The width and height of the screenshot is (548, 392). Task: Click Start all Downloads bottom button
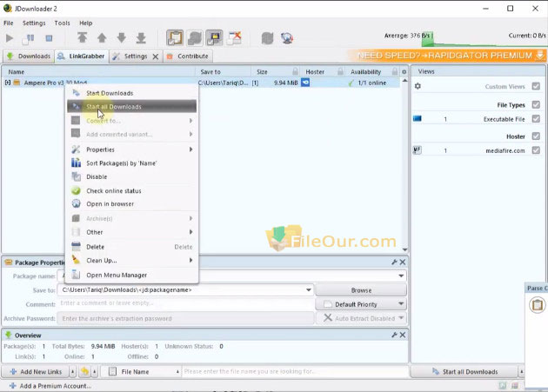tap(464, 372)
